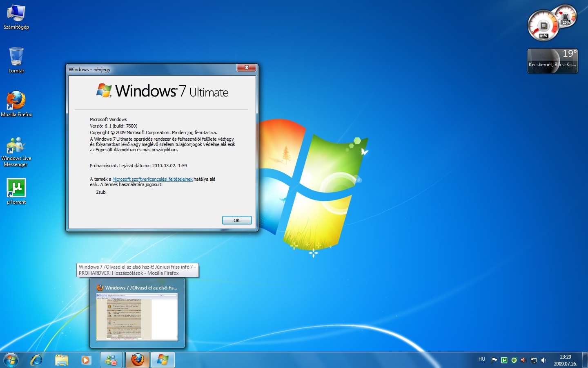This screenshot has width=588, height=368.
Task: Open the network tray icon
Action: click(x=534, y=360)
